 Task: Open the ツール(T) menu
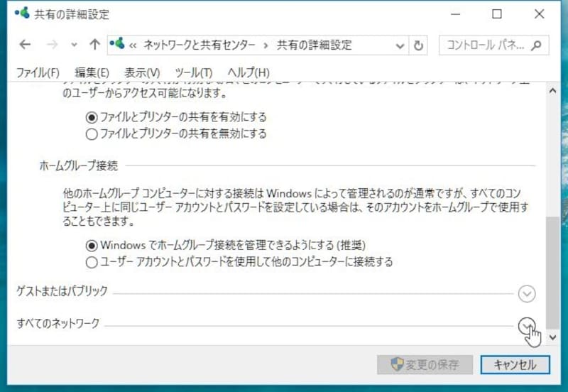[194, 72]
